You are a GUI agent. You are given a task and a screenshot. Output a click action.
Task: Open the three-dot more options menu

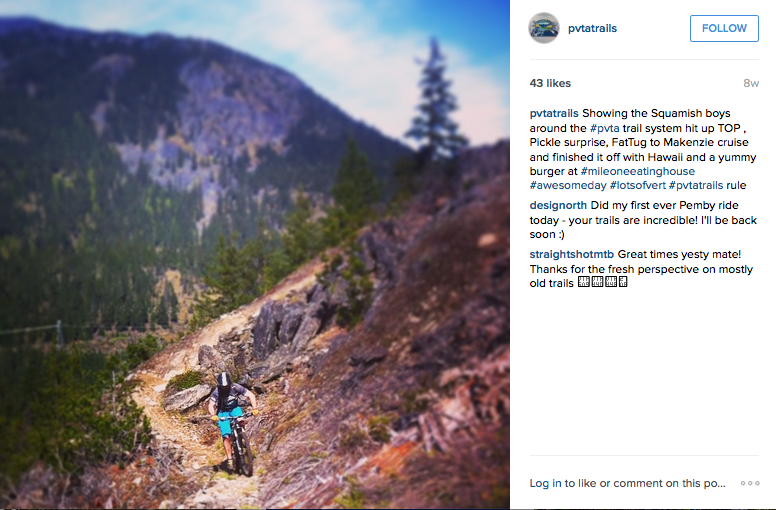pyautogui.click(x=749, y=483)
